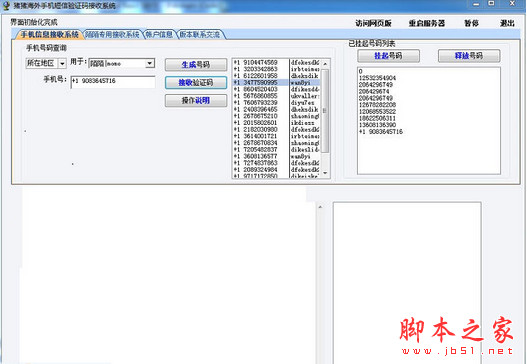Open the 陌陌专用接收系统 tab
The image size is (527, 364).
112,35
